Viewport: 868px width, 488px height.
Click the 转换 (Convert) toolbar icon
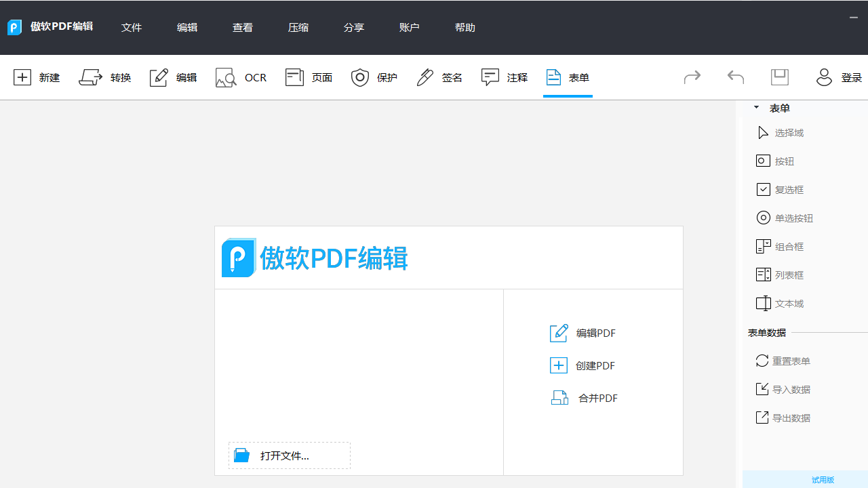pyautogui.click(x=105, y=77)
